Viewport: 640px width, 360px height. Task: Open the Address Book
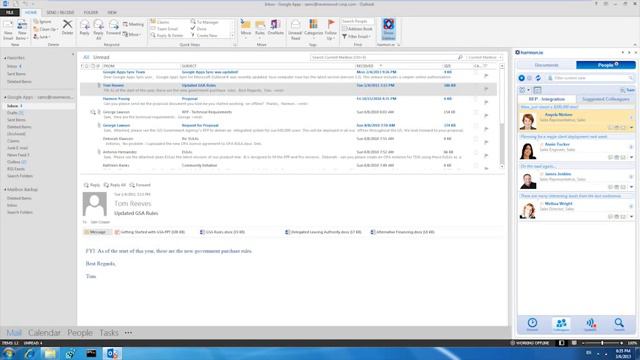click(x=357, y=29)
